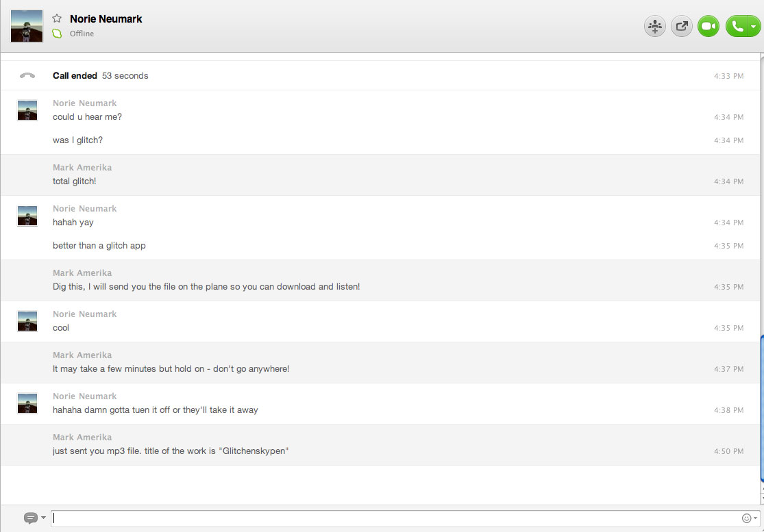Click the smiley emoticon icon
This screenshot has width=764, height=532.
coord(746,518)
